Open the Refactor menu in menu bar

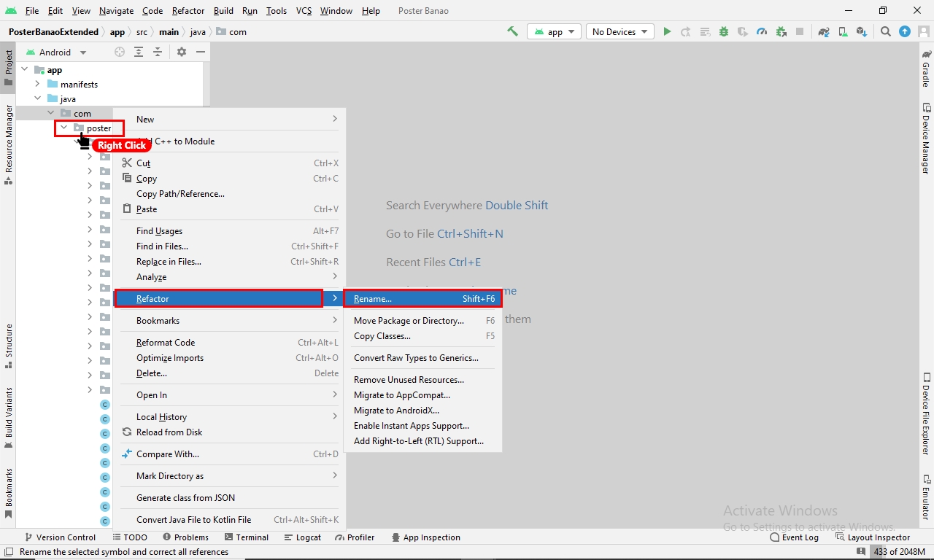(x=188, y=11)
